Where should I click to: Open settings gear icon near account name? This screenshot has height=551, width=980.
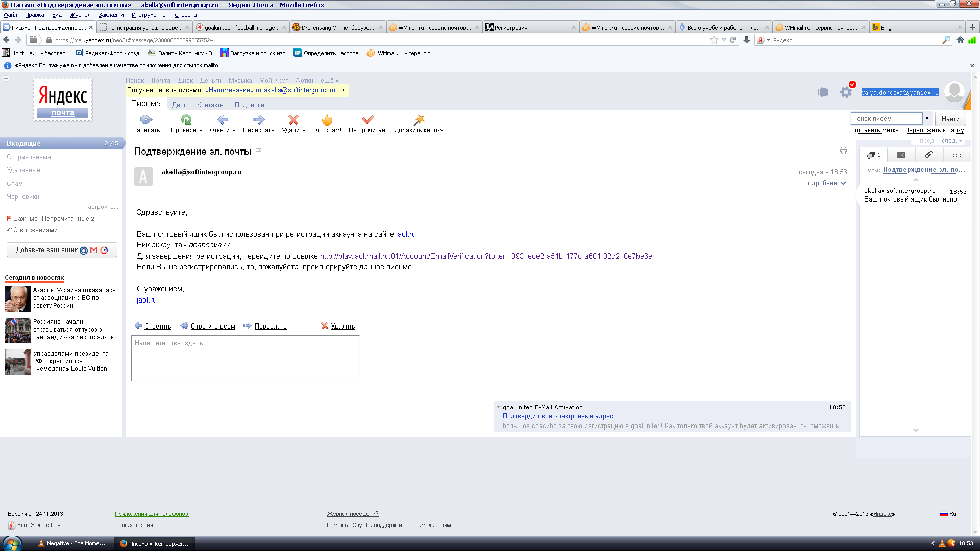click(x=846, y=92)
